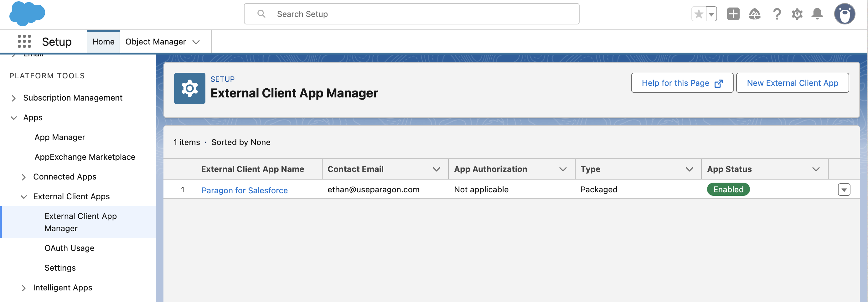This screenshot has width=868, height=302.
Task: Open the Trailhead guidance icon
Action: click(x=754, y=14)
